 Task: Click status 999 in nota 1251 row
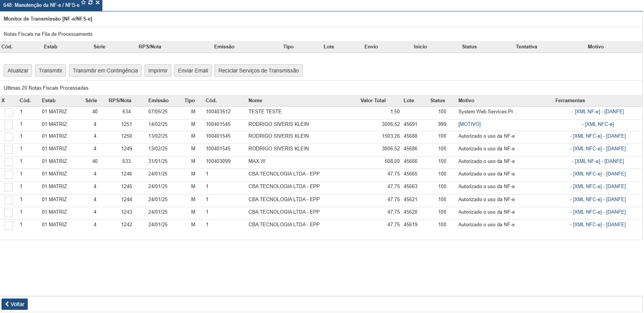coord(442,124)
